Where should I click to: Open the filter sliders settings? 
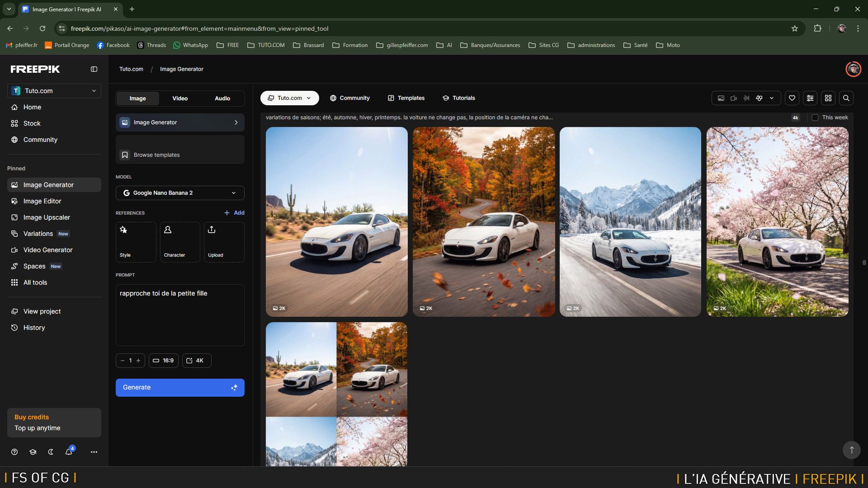[810, 98]
